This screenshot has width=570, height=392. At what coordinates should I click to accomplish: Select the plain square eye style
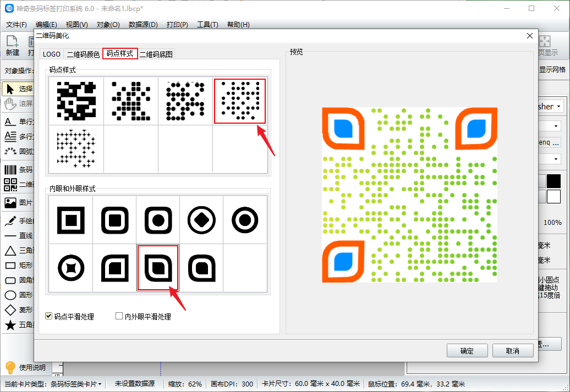(71, 220)
